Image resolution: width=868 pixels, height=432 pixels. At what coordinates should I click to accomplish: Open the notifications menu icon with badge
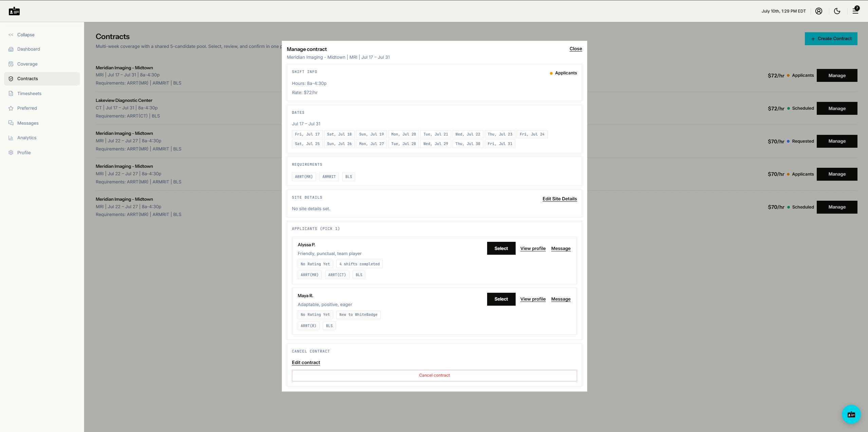point(855,11)
